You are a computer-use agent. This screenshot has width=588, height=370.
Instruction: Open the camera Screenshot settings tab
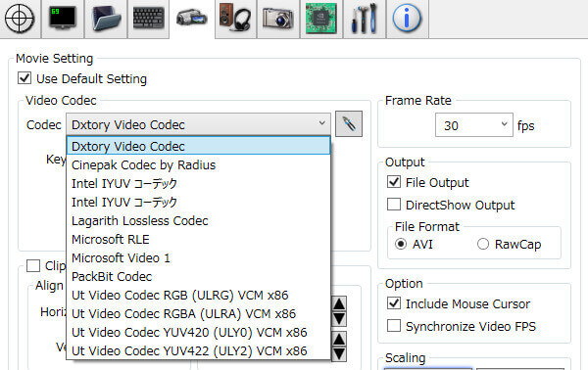[x=278, y=19]
